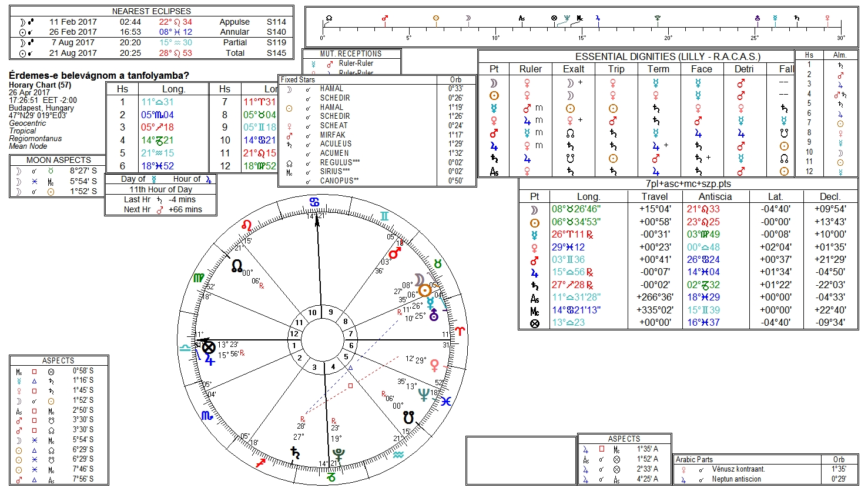Click the 'MUT. RECEPTIONS' header
This screenshot has width=868, height=491.
351,54
